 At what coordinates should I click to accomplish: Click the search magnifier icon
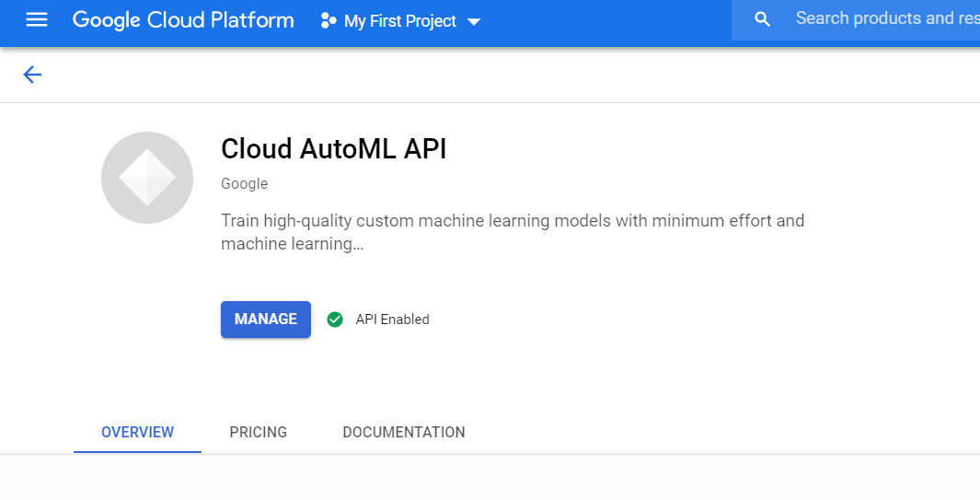(762, 19)
